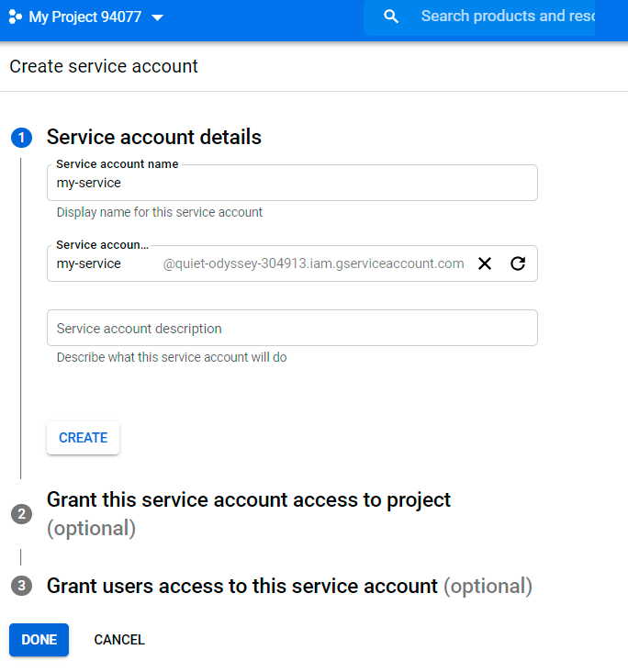Focus the Search products and resources box
Screen dimensions: 628x672
point(507,17)
